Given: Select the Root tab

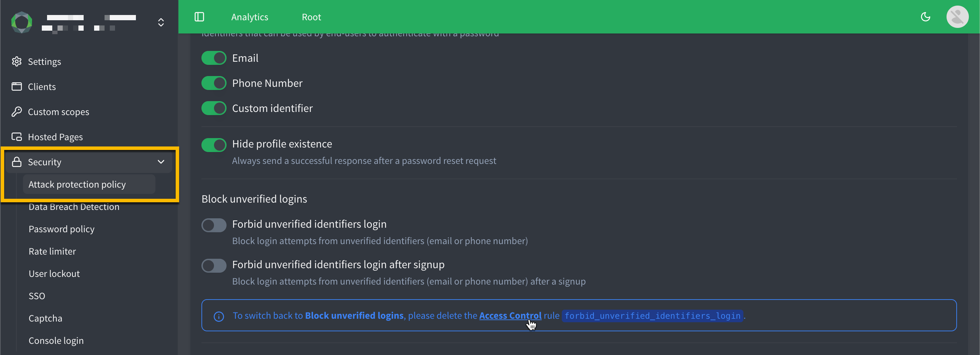Looking at the screenshot, I should point(311,17).
